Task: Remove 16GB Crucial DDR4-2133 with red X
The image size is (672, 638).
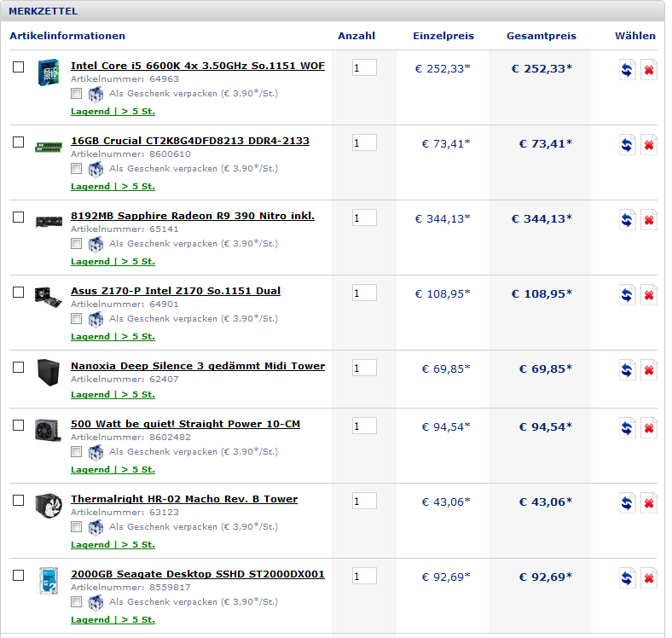Action: [649, 144]
